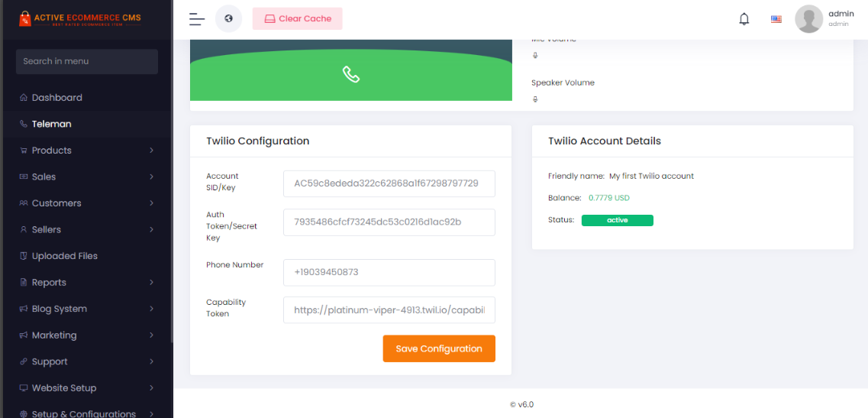868x418 pixels.
Task: Click the Account SID/Key field
Action: coord(389,183)
